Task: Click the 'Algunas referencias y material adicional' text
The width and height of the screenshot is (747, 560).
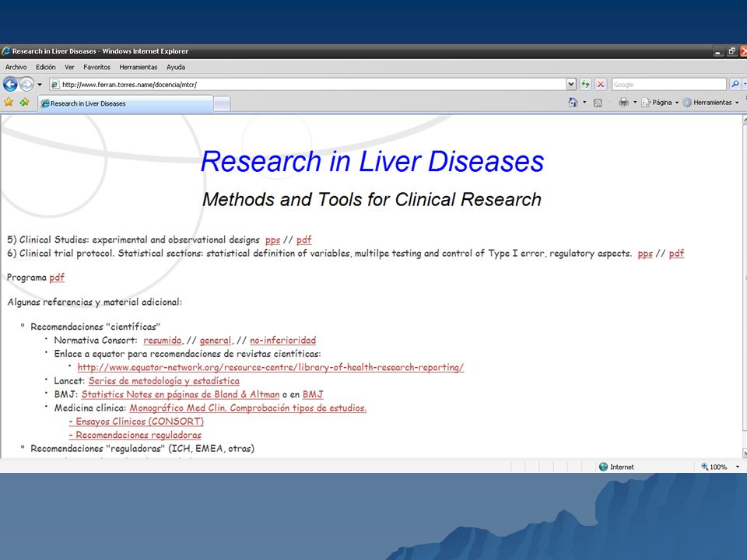Action: 95,302
